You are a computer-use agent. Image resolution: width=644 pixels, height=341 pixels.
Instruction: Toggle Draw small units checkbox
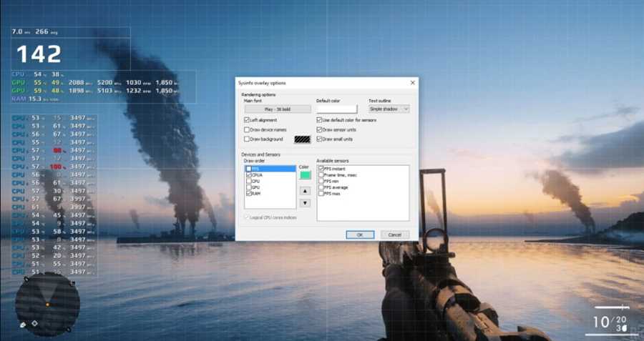pyautogui.click(x=320, y=139)
